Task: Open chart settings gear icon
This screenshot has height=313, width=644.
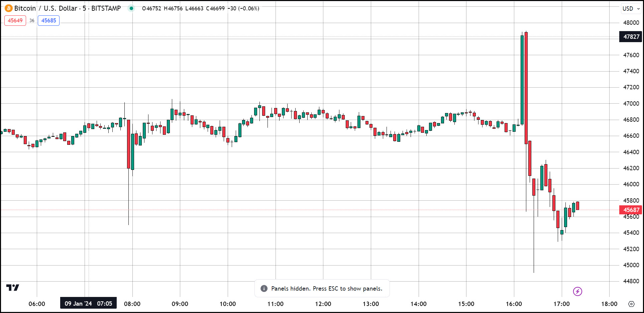Action: pos(631,304)
